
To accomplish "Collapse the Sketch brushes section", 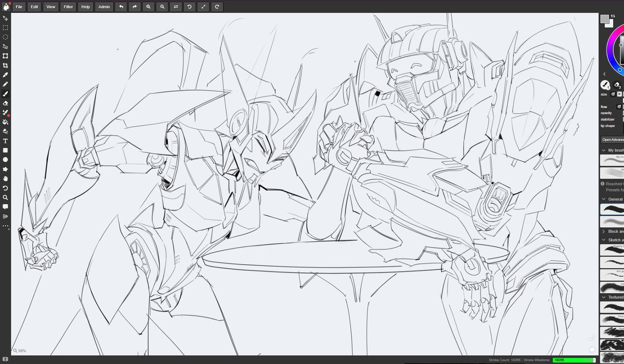I will pos(603,240).
